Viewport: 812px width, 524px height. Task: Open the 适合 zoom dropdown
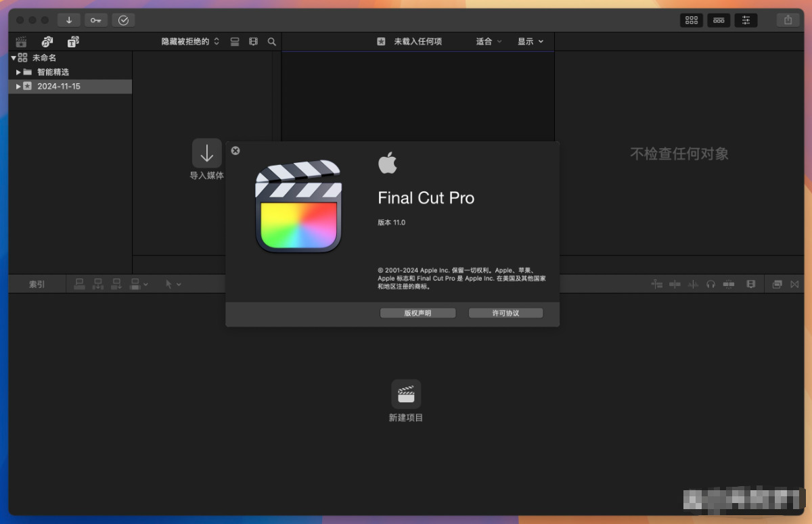click(x=489, y=42)
